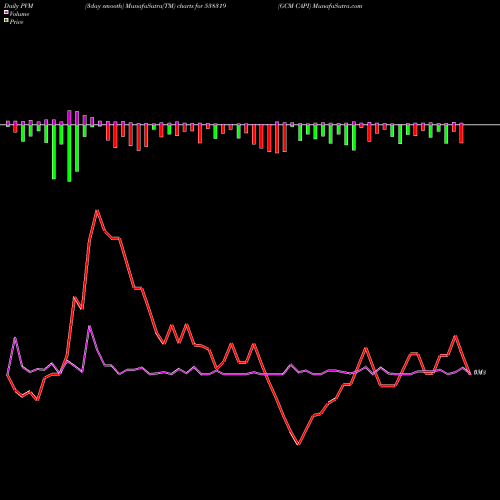Select the Price legend label
Viewport: 500px width, 500px height.
click(x=16, y=22)
